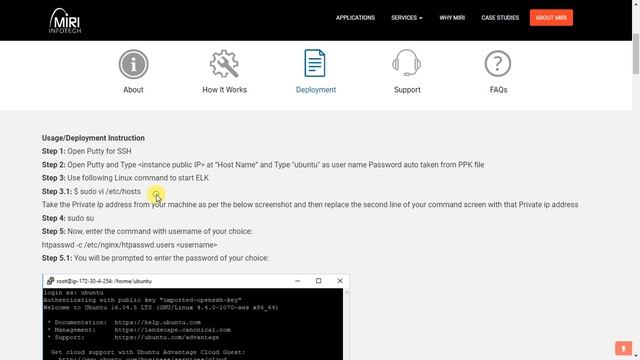The image size is (640, 360).
Task: Click the 'Step 4: sudo su' line
Action: (x=68, y=218)
